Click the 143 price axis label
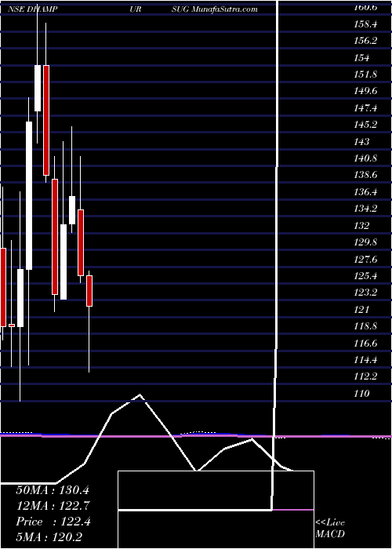 [362, 142]
